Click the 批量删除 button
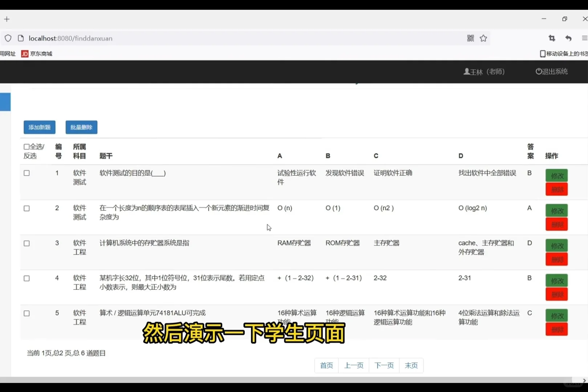Screen dimensions: 588x392 click(81, 127)
